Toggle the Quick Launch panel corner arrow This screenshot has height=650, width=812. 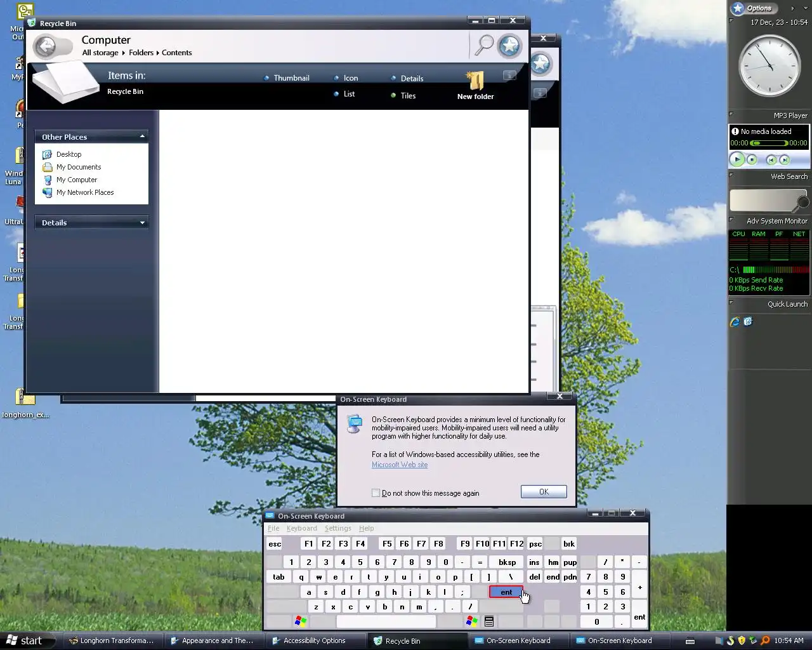[x=731, y=303]
